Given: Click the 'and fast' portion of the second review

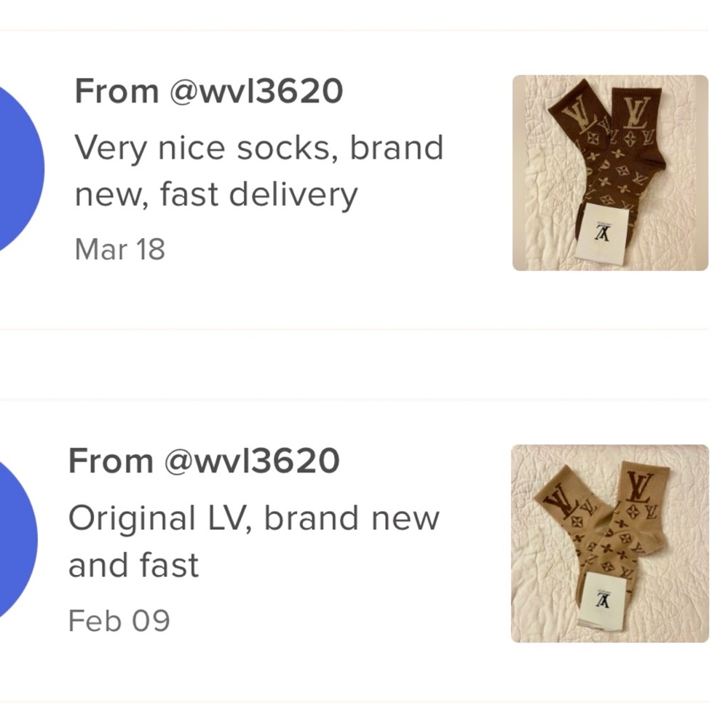Looking at the screenshot, I should [133, 564].
